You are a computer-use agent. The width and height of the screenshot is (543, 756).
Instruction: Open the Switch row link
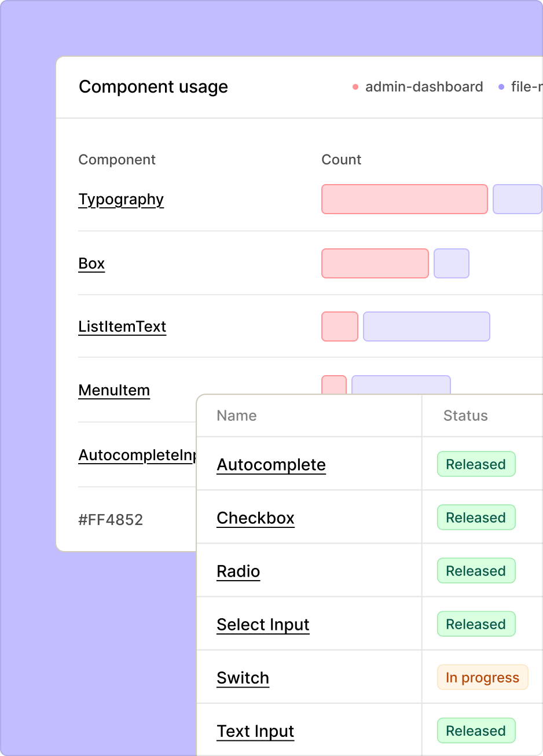tap(243, 678)
